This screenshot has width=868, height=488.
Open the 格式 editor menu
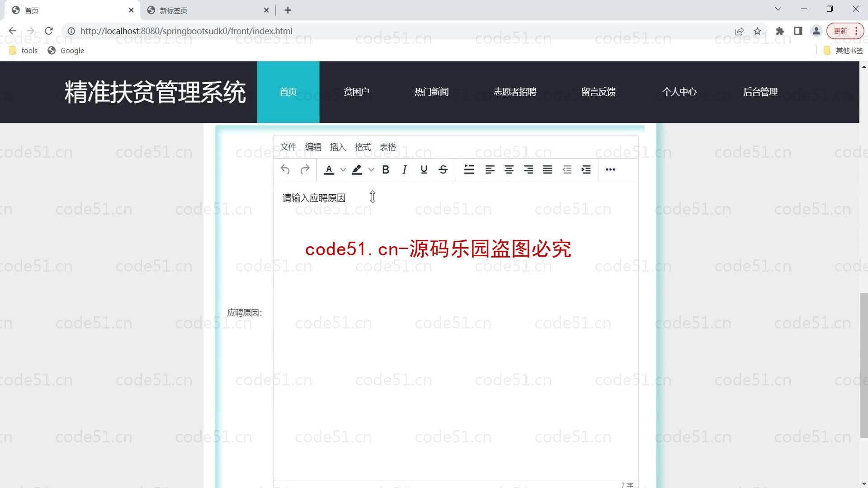363,147
